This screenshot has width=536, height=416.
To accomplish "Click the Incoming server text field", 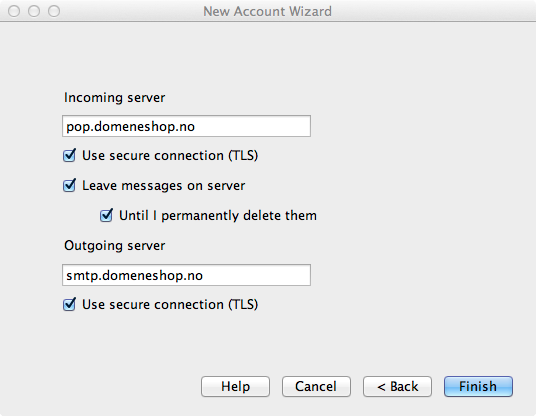I will (x=186, y=126).
